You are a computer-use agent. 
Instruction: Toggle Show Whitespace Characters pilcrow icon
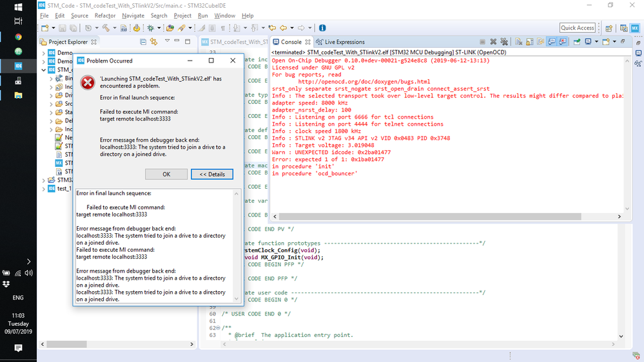click(222, 28)
